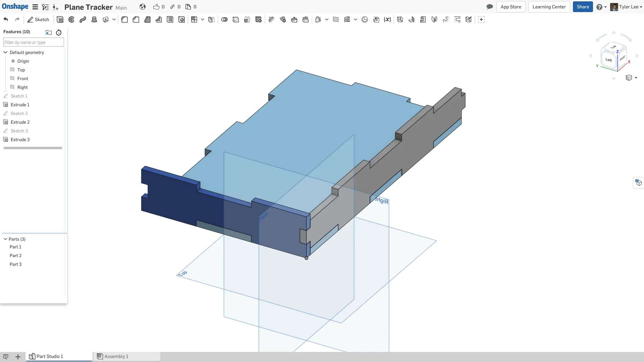Open the Variable (x) tool
The height and width of the screenshot is (362, 644).
click(387, 19)
